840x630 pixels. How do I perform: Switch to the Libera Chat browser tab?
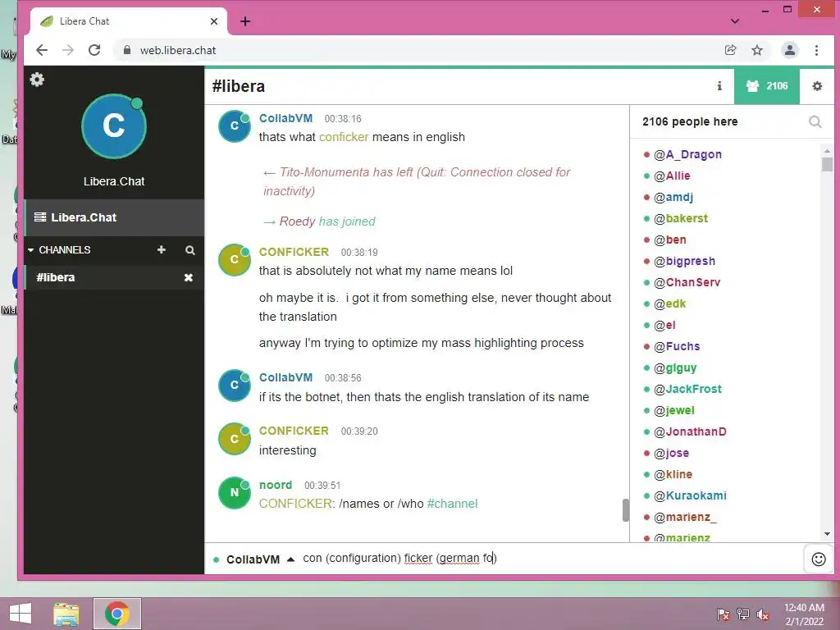[129, 21]
